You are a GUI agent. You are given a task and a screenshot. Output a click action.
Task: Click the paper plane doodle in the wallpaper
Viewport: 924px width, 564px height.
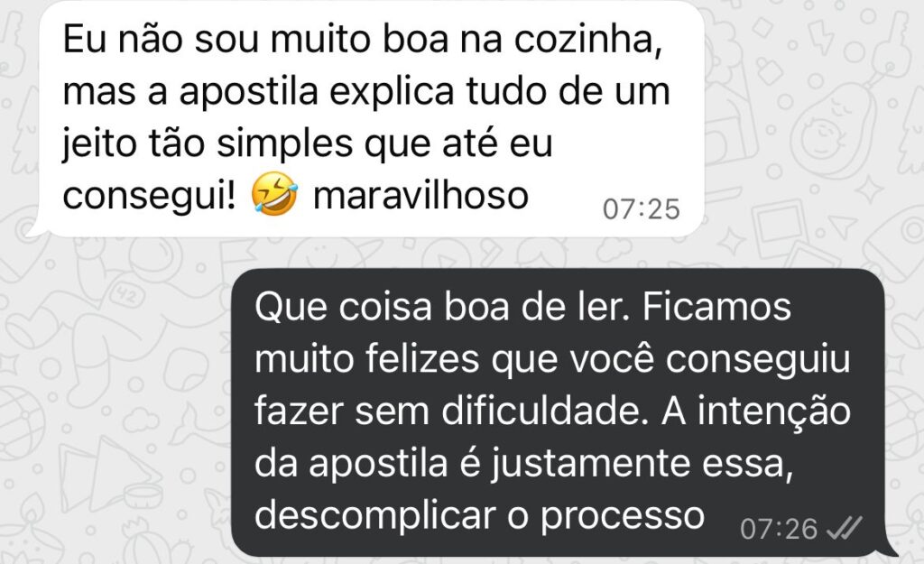(x=842, y=227)
